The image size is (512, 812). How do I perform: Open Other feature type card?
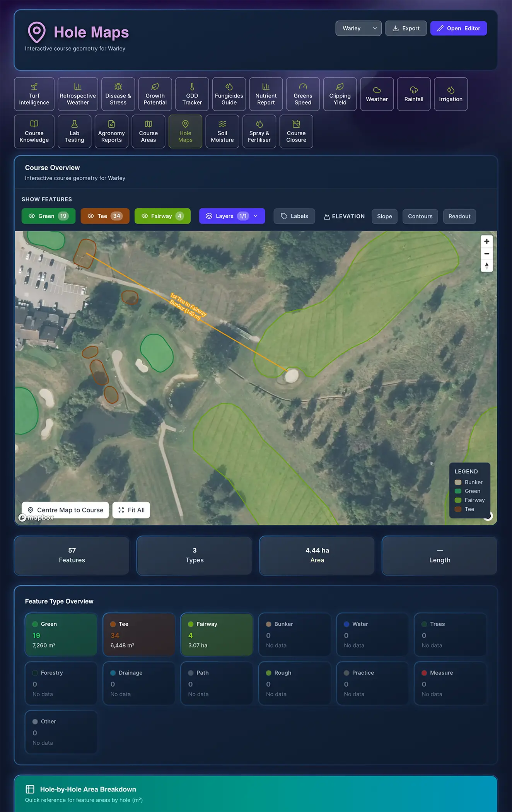(x=61, y=732)
